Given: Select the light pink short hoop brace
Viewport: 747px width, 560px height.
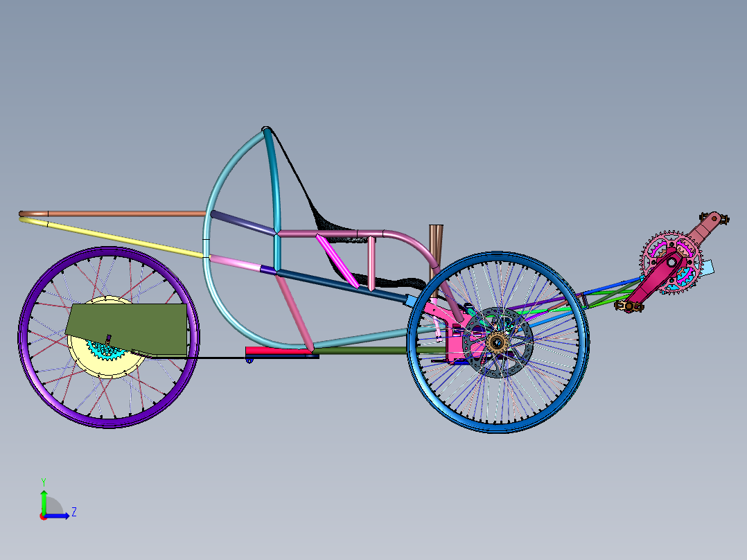Looking at the screenshot, I should pyautogui.click(x=234, y=262).
